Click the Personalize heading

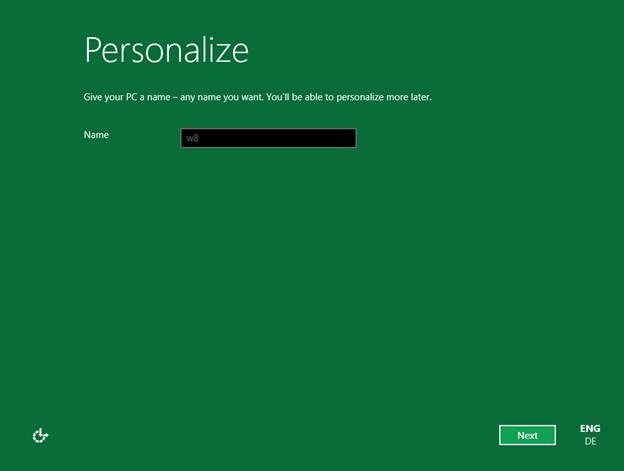[166, 50]
